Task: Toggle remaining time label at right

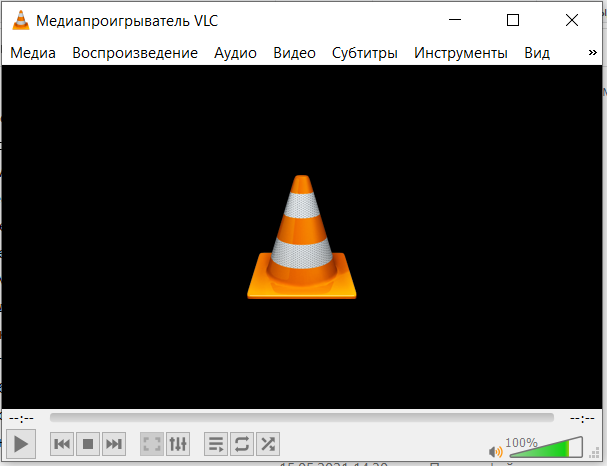Action: [582, 418]
